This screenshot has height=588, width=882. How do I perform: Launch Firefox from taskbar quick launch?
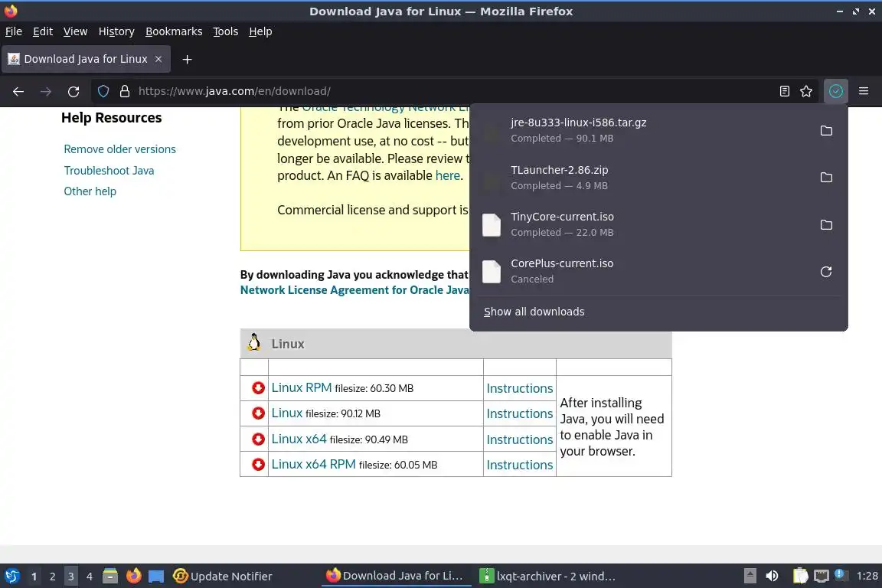click(x=133, y=577)
